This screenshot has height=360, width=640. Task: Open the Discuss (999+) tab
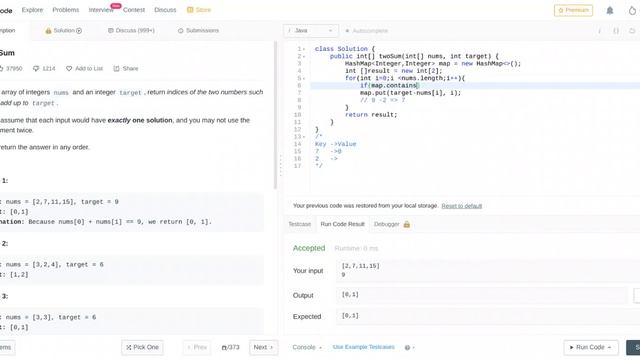coord(131,31)
